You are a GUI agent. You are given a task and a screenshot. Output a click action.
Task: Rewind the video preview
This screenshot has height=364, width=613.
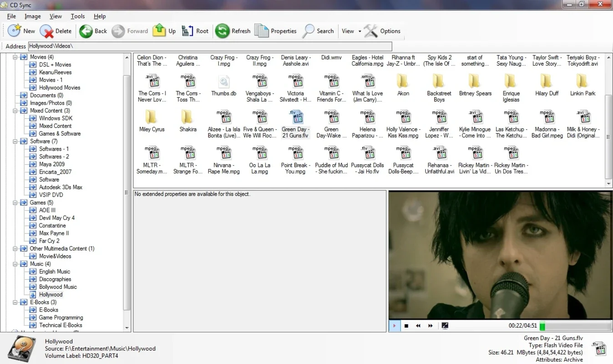tap(418, 326)
